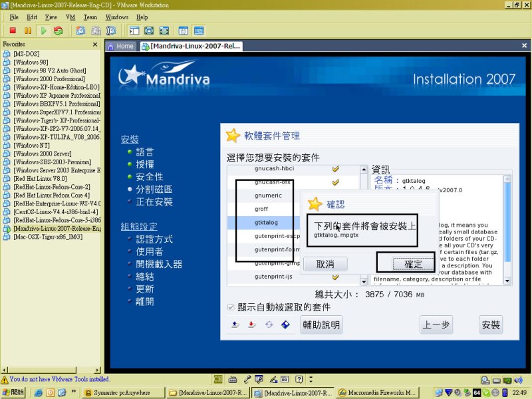Click the microphone icon in the status bar

[x=247, y=379]
